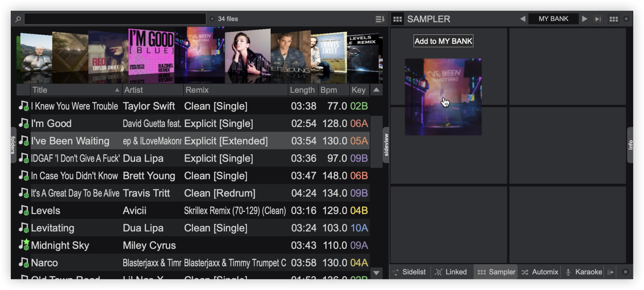Toggle the dot beside the 34 files label

point(212,19)
